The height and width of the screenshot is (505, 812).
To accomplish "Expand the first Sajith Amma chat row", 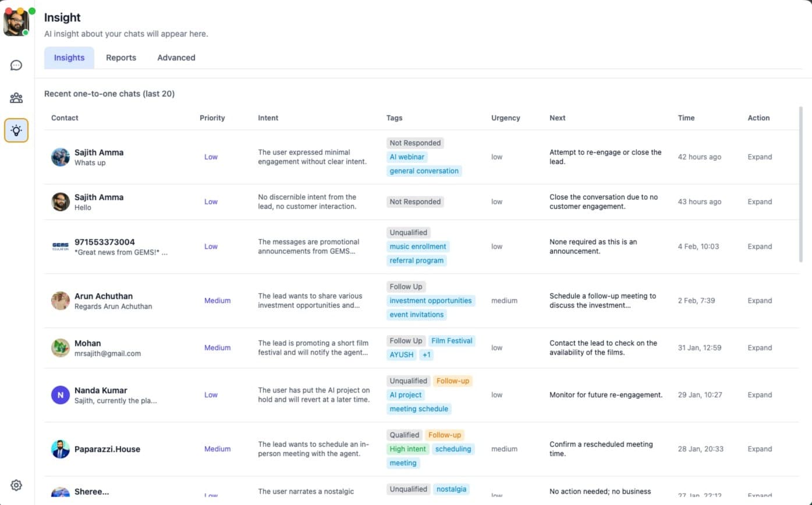I will (759, 157).
